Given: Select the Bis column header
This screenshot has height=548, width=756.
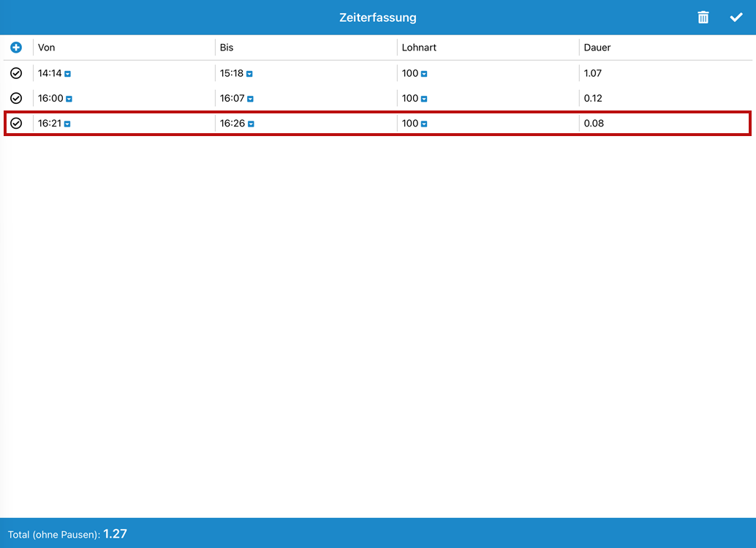Looking at the screenshot, I should [227, 48].
